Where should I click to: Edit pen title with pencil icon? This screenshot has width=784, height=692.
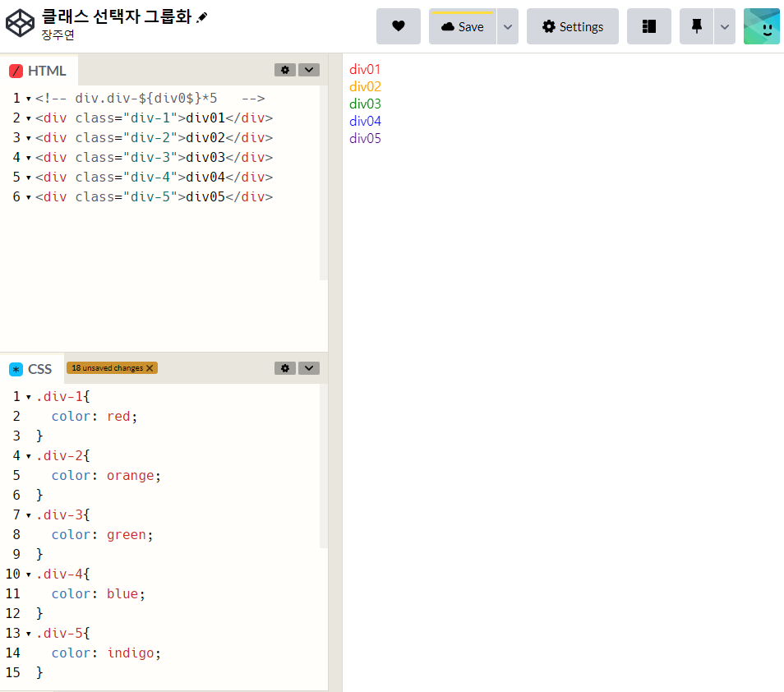coord(202,17)
